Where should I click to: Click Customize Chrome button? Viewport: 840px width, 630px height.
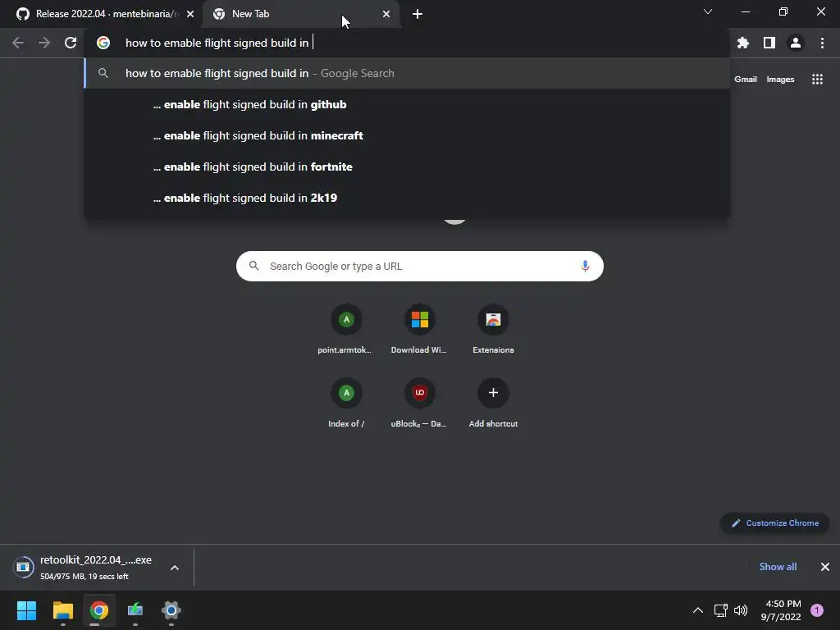(x=774, y=523)
